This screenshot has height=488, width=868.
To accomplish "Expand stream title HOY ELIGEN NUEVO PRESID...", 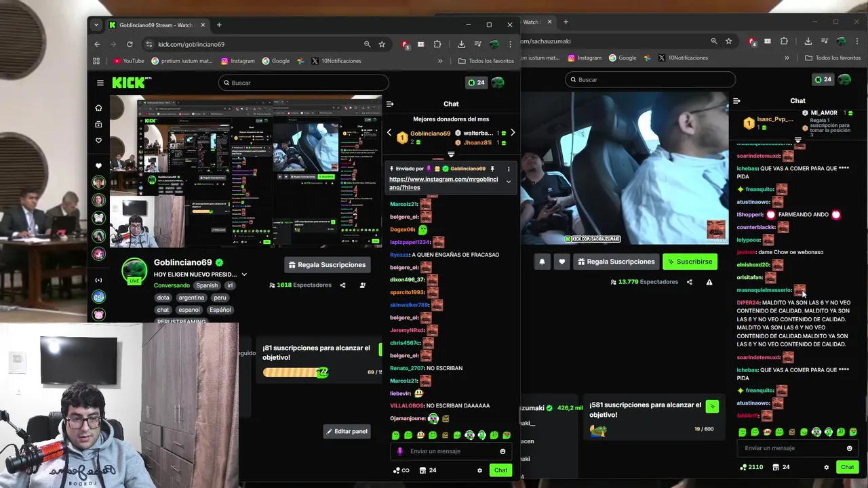I will coord(244,274).
